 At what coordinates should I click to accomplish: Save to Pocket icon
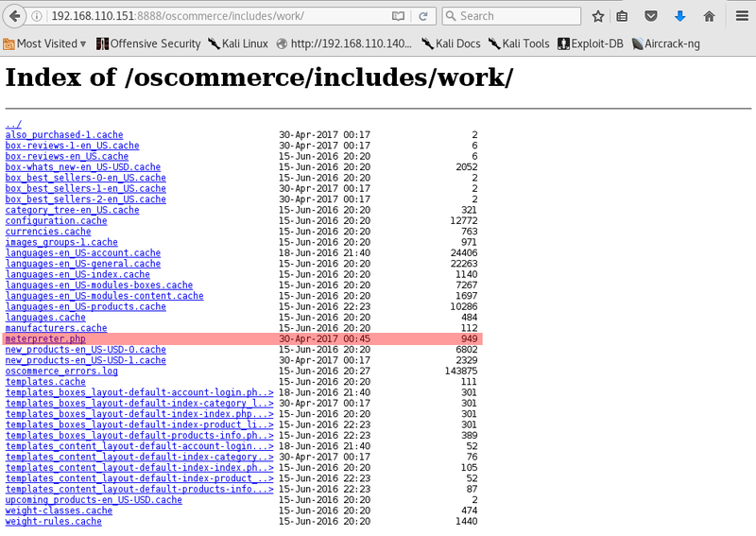(x=651, y=16)
